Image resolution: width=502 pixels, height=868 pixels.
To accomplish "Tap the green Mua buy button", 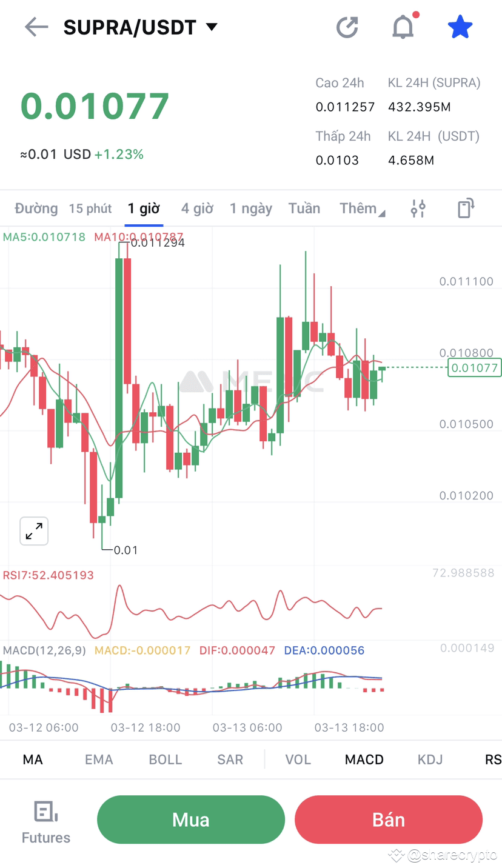I will 191,820.
